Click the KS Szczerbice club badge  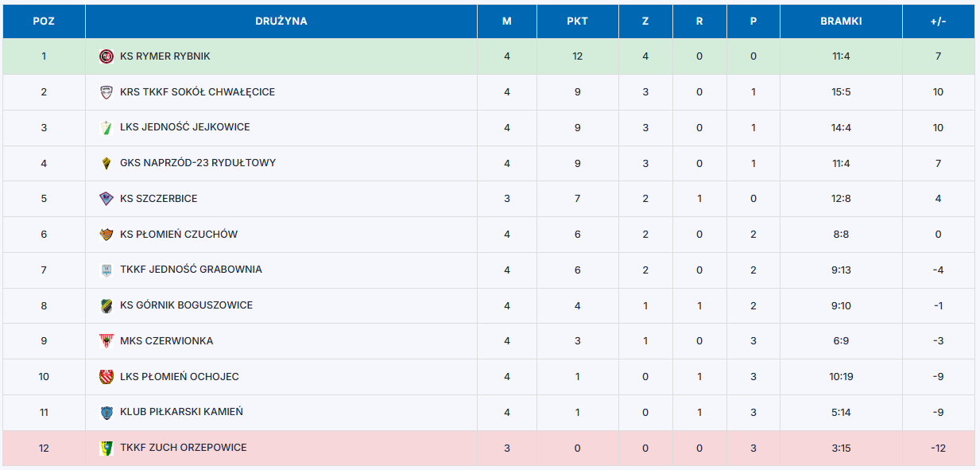(x=107, y=199)
